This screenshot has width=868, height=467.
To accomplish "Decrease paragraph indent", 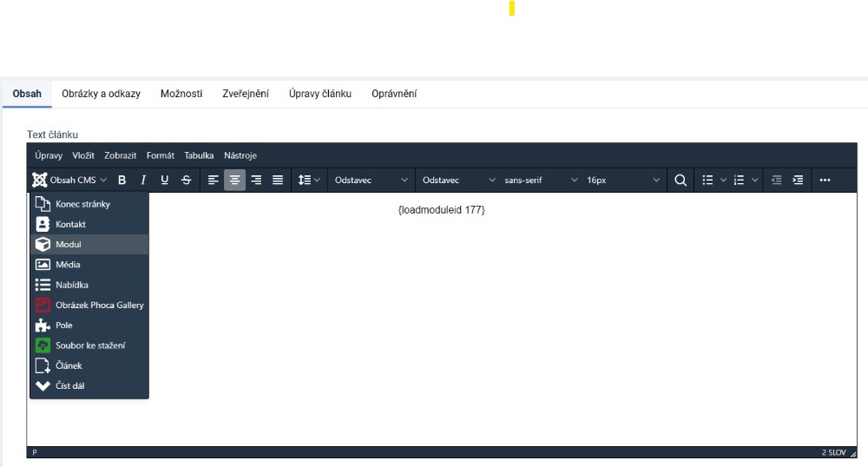I will tap(777, 181).
